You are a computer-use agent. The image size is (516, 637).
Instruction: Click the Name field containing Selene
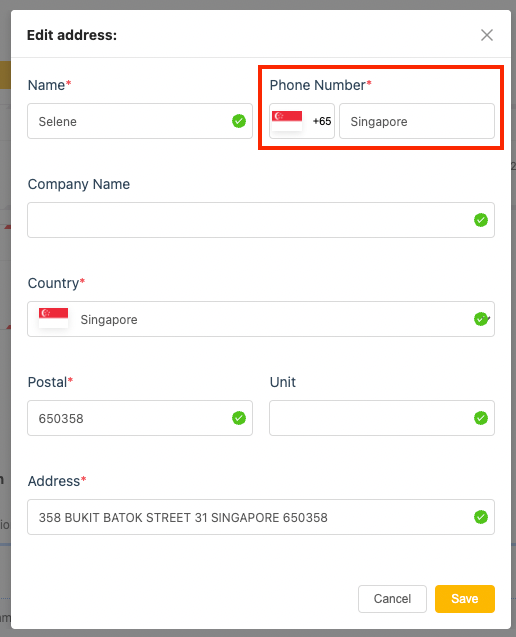click(x=140, y=121)
